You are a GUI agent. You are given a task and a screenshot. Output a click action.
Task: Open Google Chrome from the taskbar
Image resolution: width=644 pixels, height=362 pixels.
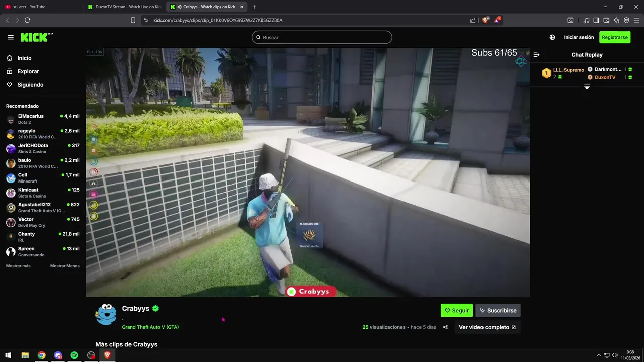41,355
